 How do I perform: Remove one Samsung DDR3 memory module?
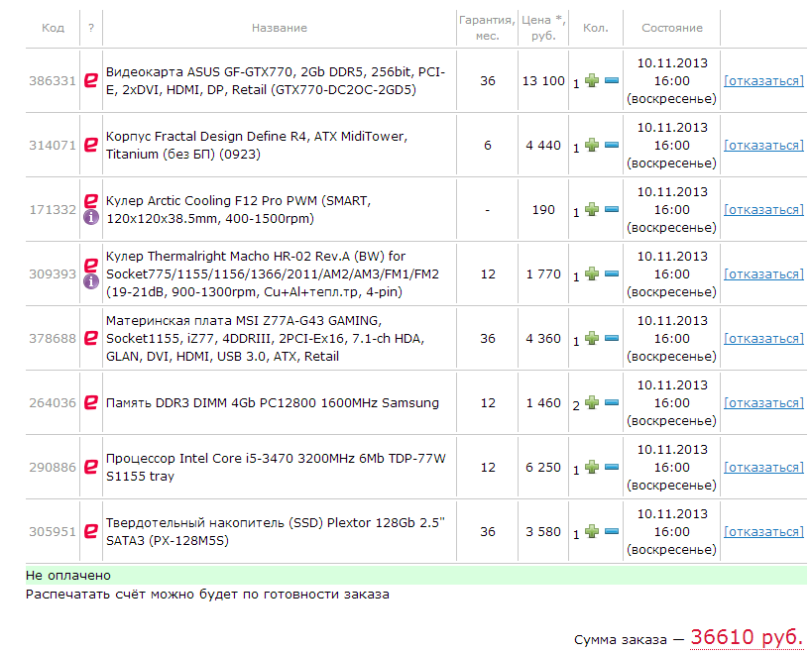click(x=612, y=403)
